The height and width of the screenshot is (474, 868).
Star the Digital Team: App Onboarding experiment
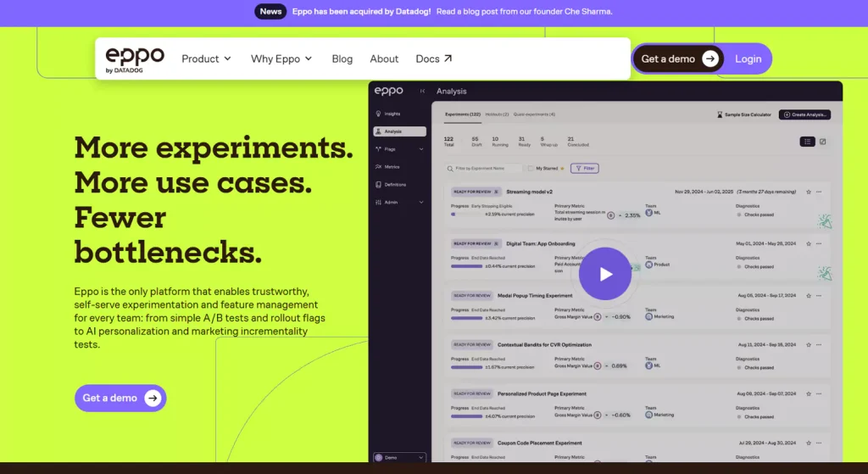809,243
